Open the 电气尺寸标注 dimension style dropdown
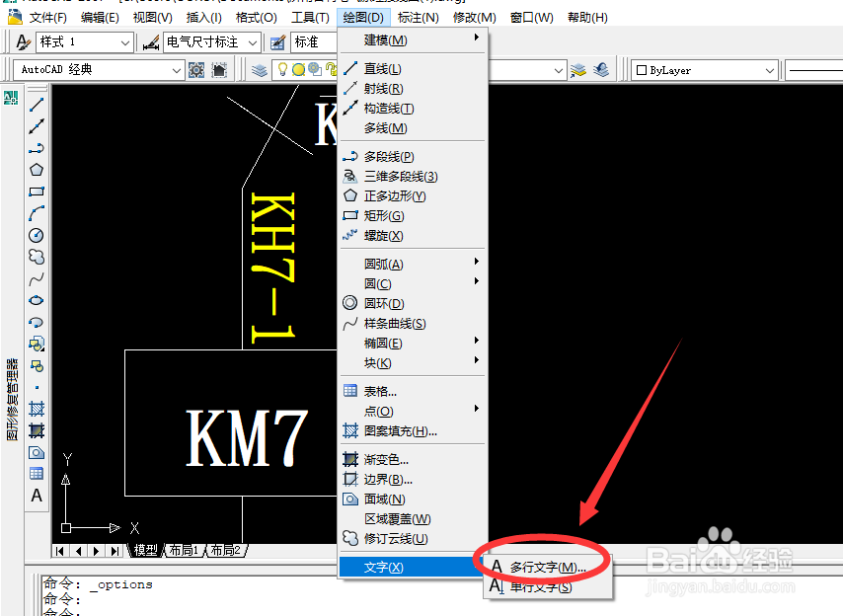This screenshot has width=843, height=616. [x=212, y=41]
